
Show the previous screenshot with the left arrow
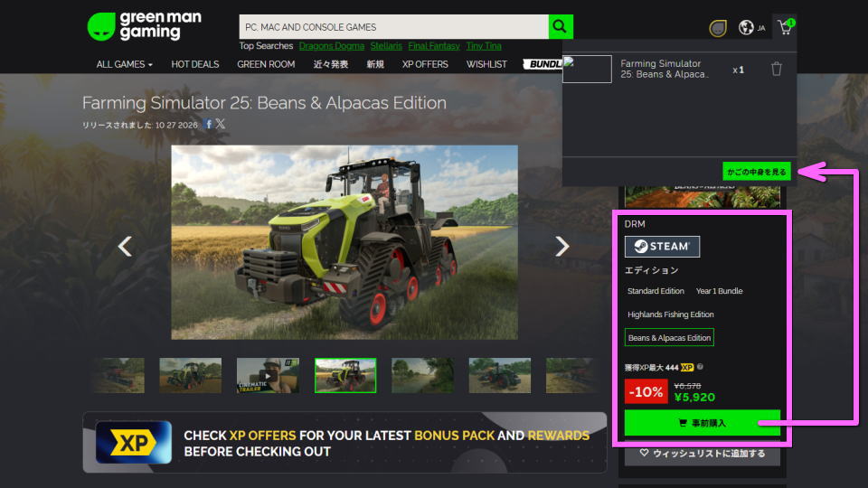(125, 246)
